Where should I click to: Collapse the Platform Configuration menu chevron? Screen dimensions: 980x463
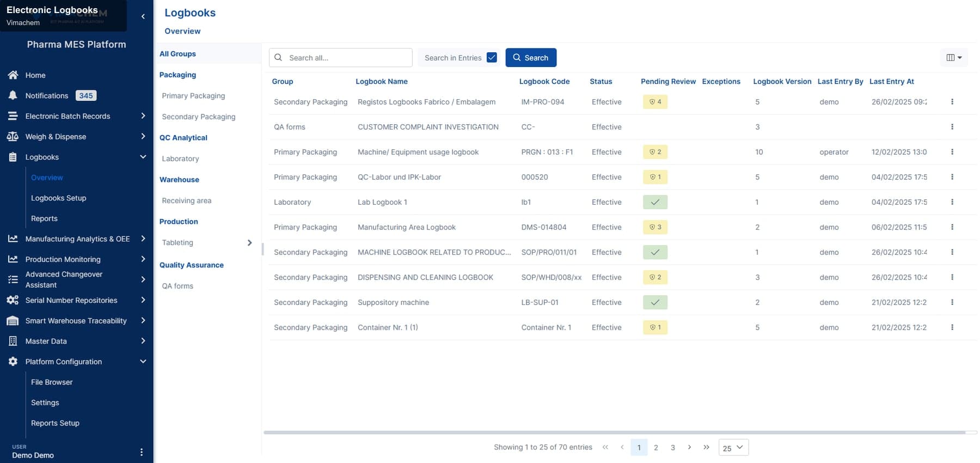tap(143, 361)
